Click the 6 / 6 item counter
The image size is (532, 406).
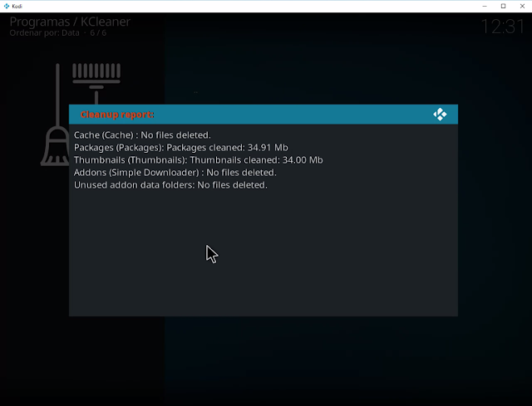point(98,33)
